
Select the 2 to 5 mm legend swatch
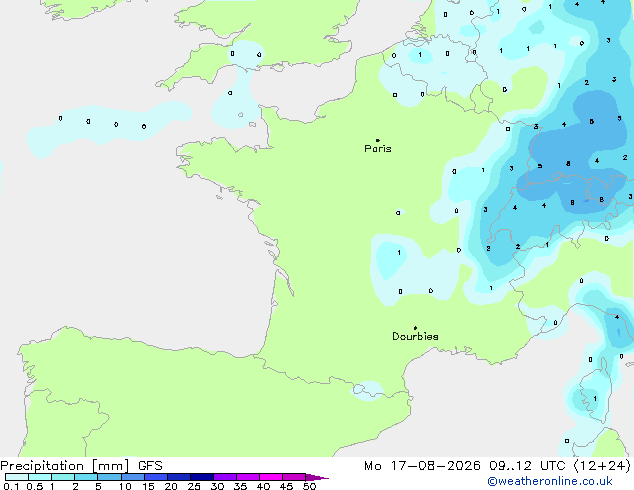(86, 477)
